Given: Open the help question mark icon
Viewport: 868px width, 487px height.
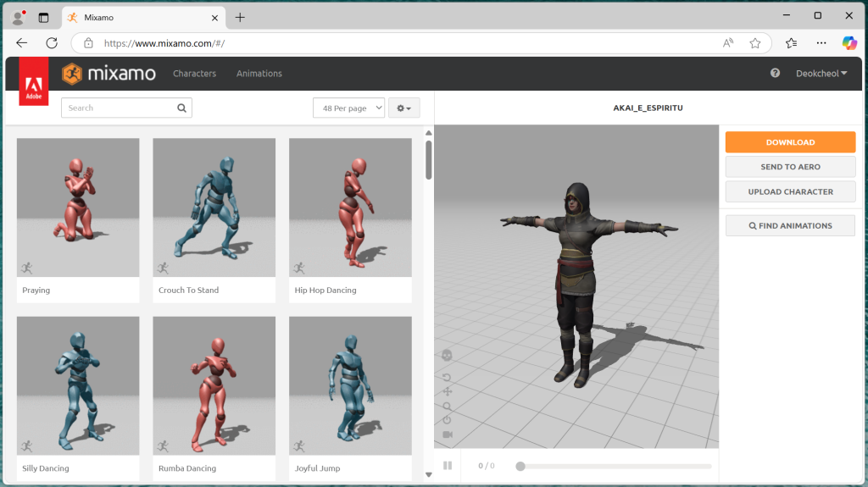Looking at the screenshot, I should click(775, 73).
